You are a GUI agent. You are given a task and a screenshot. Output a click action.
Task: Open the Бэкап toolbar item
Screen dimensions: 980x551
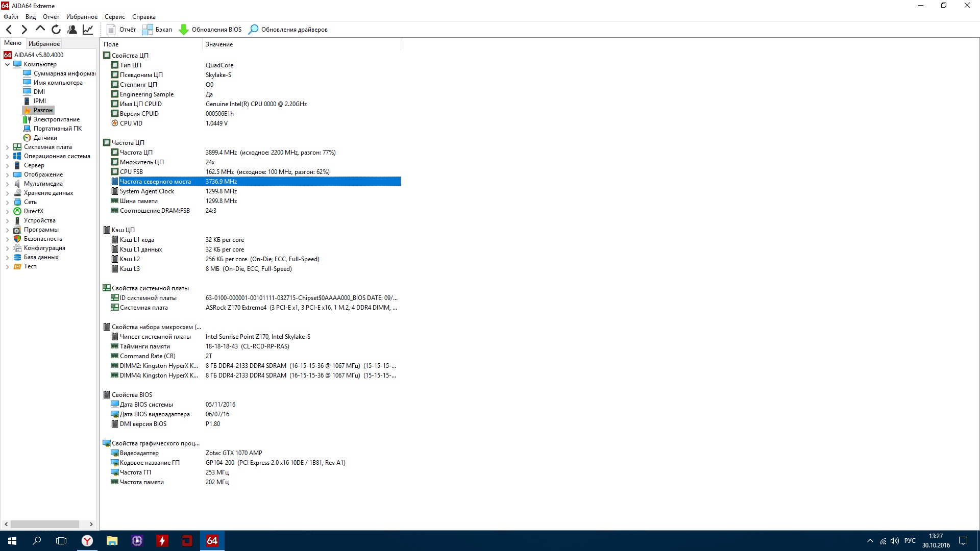click(x=157, y=30)
